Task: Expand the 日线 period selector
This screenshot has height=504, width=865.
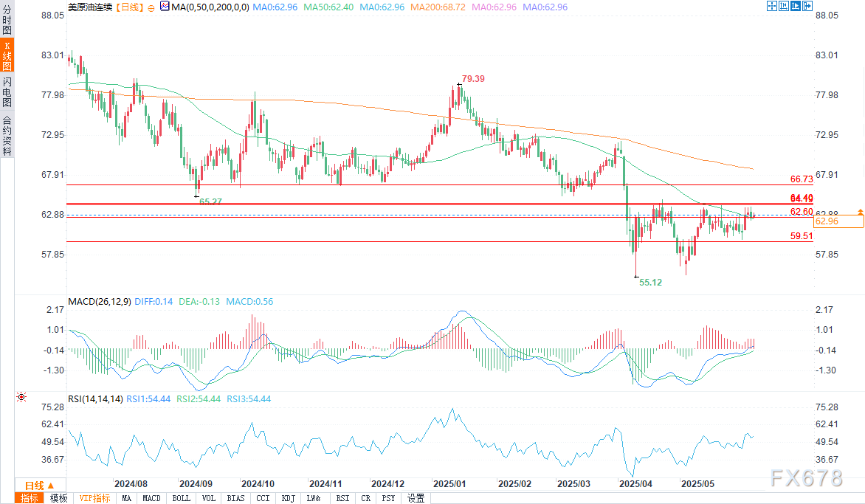Action: point(34,485)
